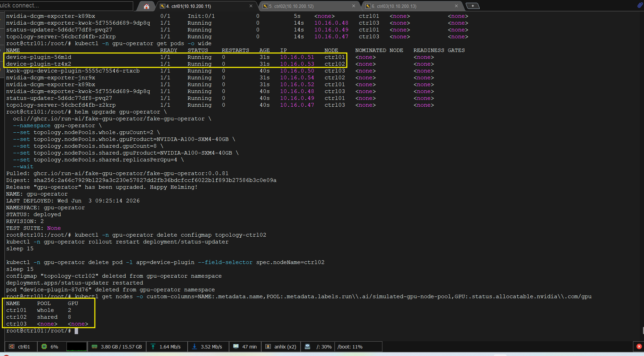The height and width of the screenshot is (356, 644).
Task: Click the 'ctrl02 shared 8' node row
Action: pos(39,317)
